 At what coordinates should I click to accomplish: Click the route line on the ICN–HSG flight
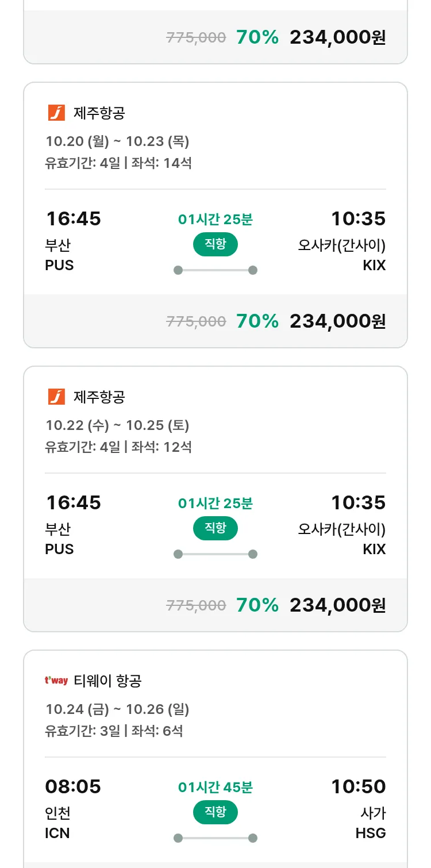pos(215,838)
